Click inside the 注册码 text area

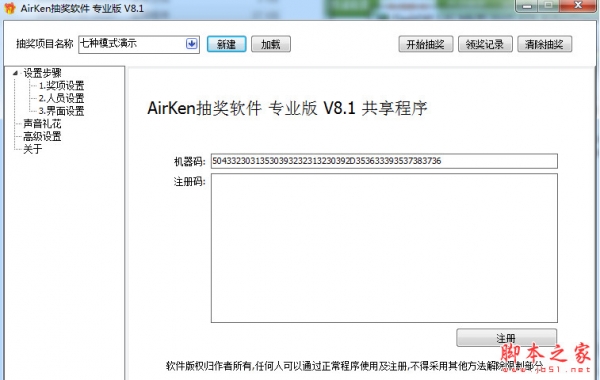click(384, 248)
